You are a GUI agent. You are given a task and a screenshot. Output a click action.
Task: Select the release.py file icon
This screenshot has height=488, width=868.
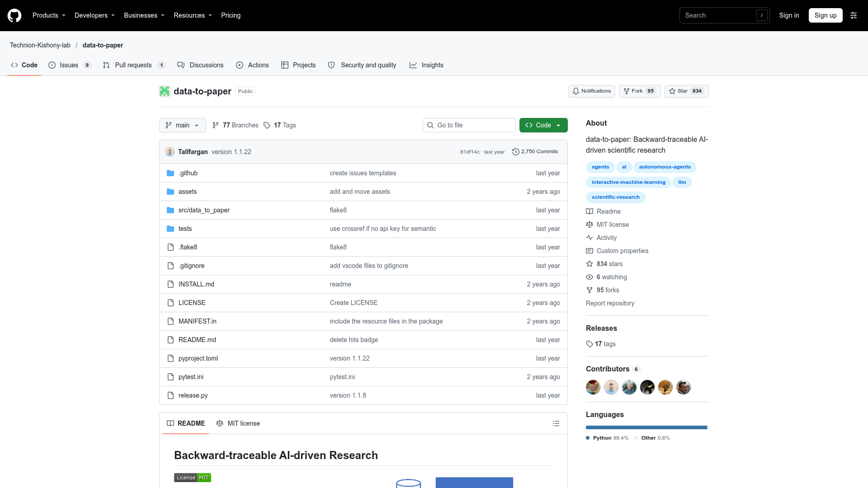click(170, 395)
